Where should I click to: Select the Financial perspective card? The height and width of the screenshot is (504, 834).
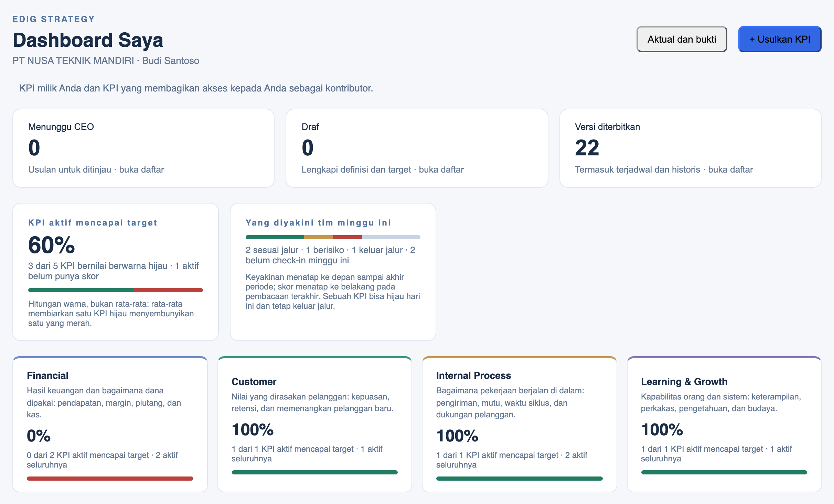coord(110,424)
